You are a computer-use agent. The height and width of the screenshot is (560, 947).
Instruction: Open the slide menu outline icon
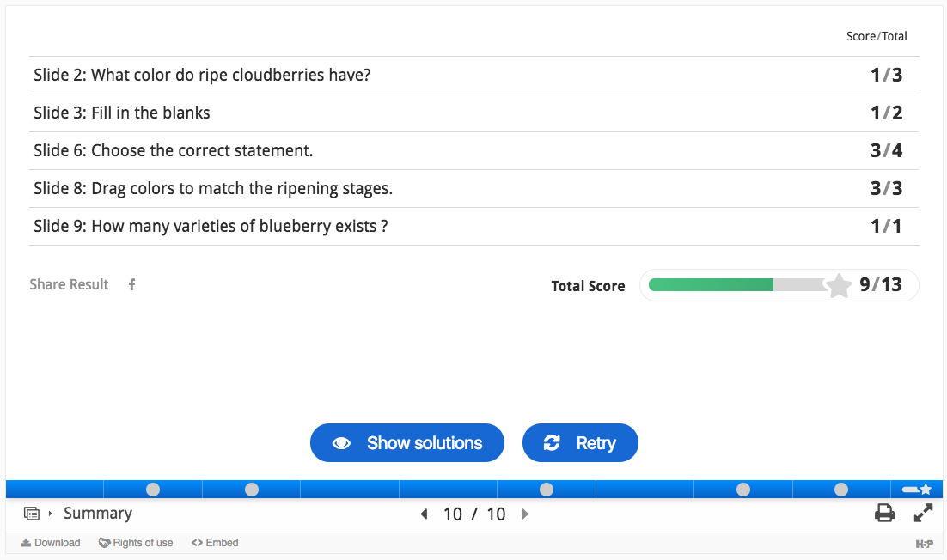coord(32,514)
